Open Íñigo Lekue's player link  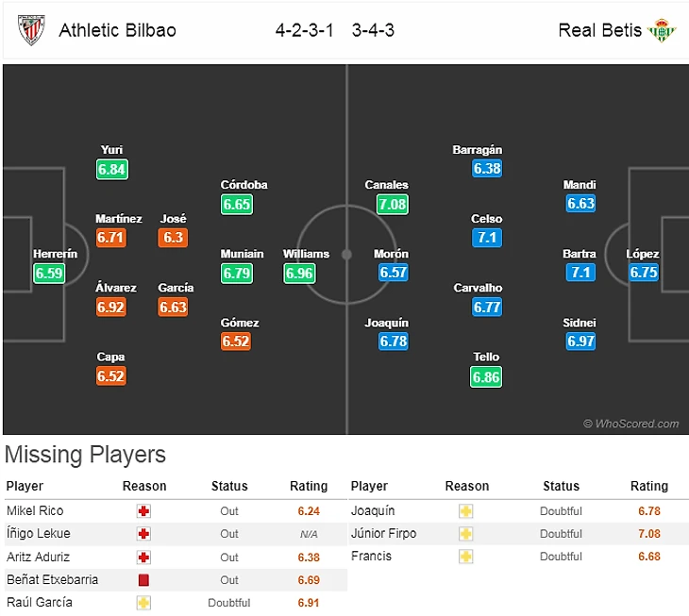tap(38, 534)
